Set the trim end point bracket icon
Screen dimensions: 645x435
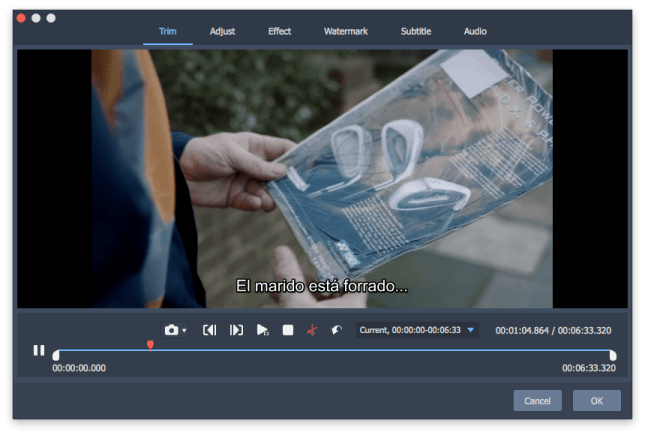tap(237, 330)
